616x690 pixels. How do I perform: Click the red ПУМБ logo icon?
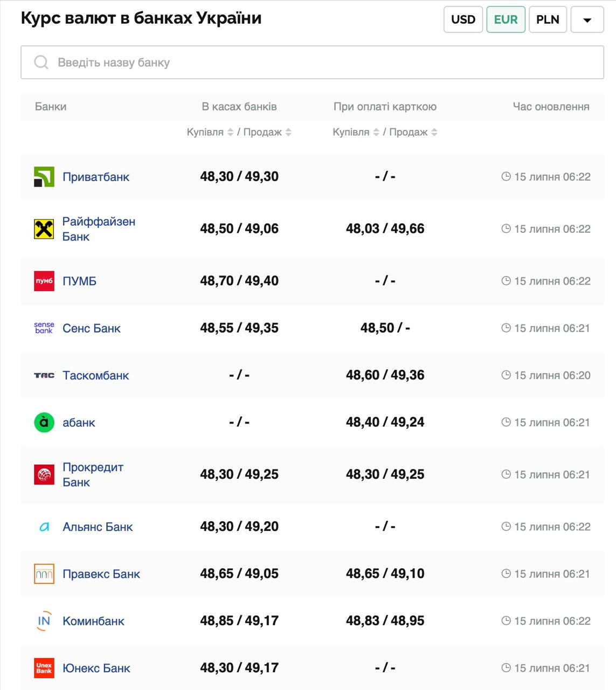44,281
